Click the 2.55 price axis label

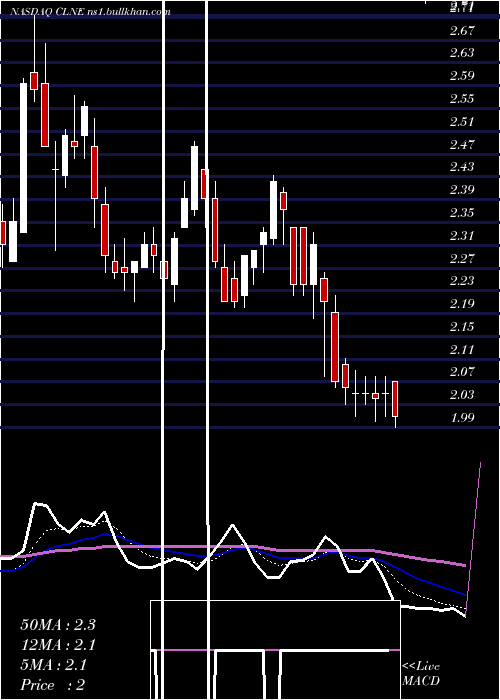click(x=462, y=98)
